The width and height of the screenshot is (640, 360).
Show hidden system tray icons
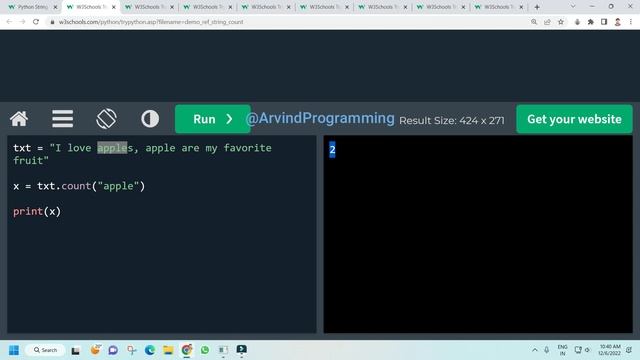pos(535,350)
